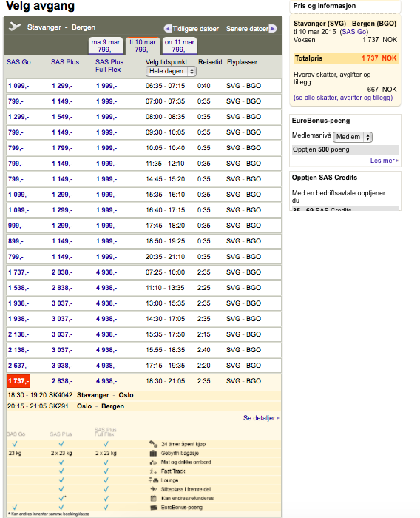
Task: Select SAS Go 1 099 for 06:35 flight
Action: [x=18, y=86]
